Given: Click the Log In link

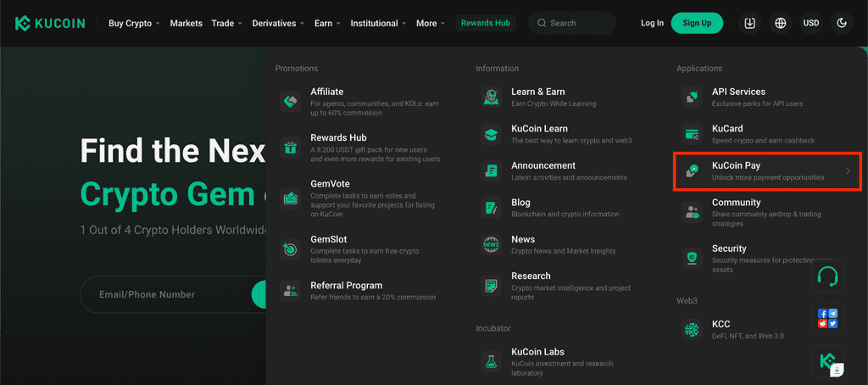Looking at the screenshot, I should (652, 23).
